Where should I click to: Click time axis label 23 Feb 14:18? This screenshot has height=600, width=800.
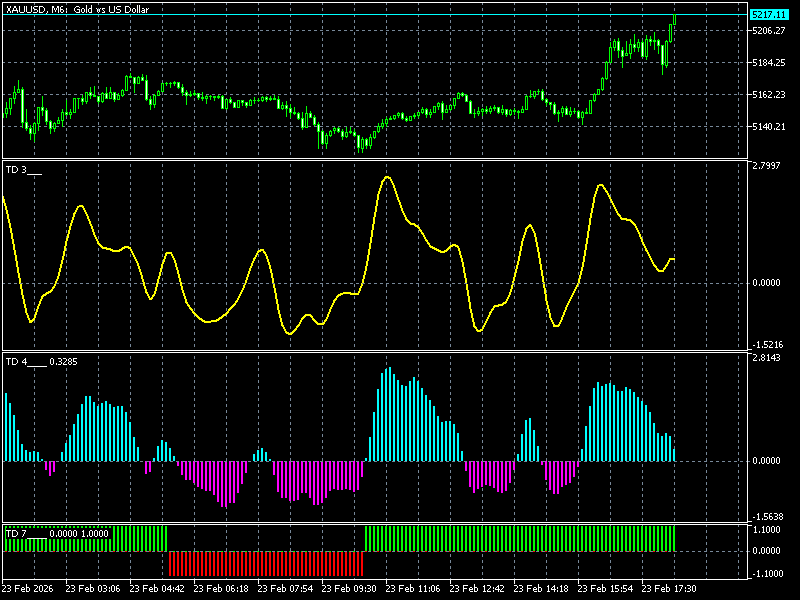(541, 589)
